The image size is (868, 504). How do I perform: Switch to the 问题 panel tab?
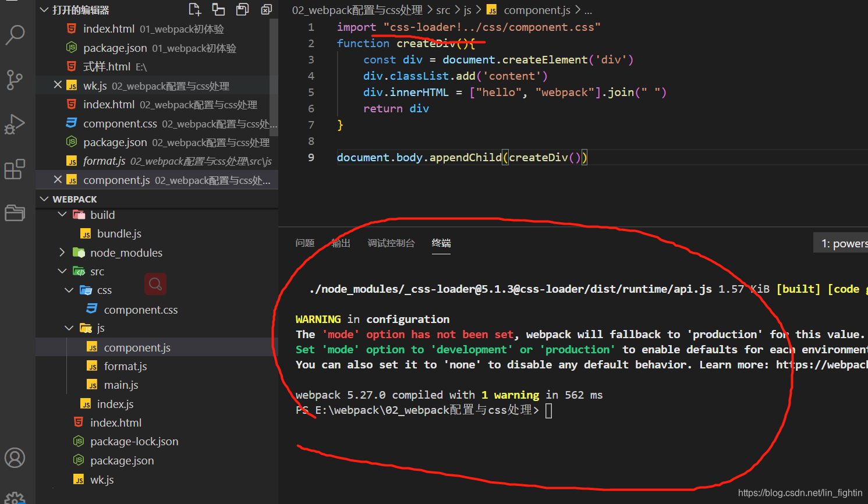click(304, 243)
